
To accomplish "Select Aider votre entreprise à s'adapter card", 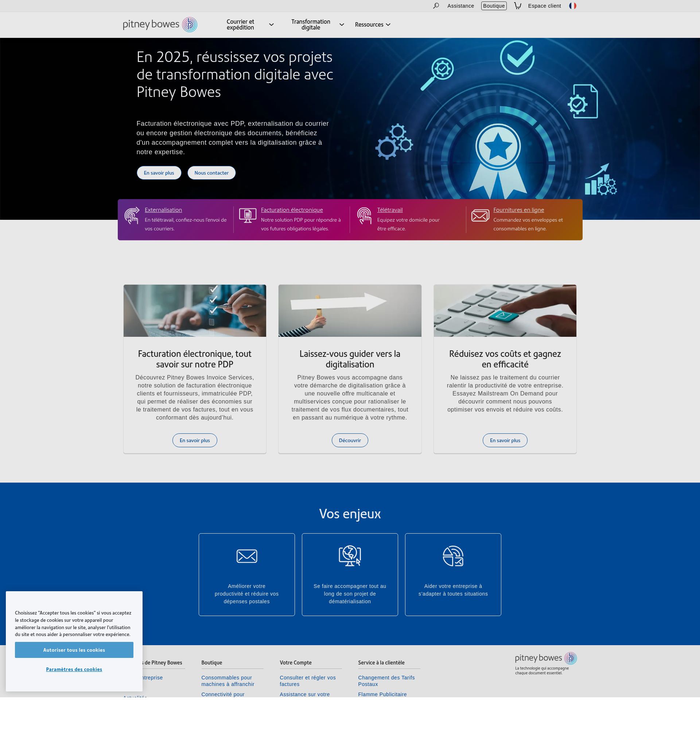I will [453, 574].
